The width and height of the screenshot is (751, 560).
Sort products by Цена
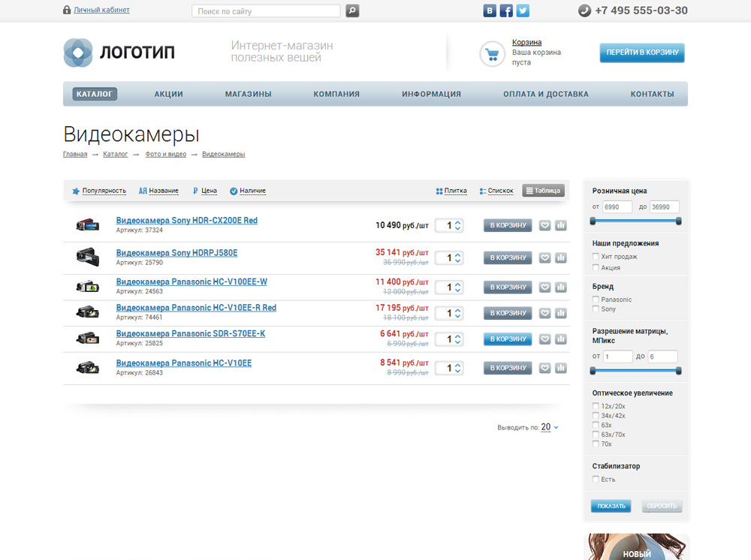tap(204, 191)
